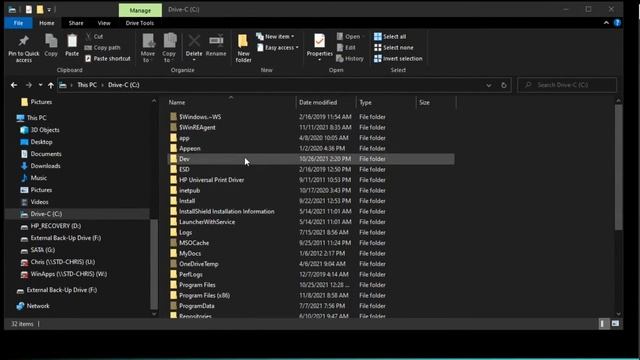The image size is (640, 360).
Task: Open recent locations dropdown arrow
Action: pos(40,85)
